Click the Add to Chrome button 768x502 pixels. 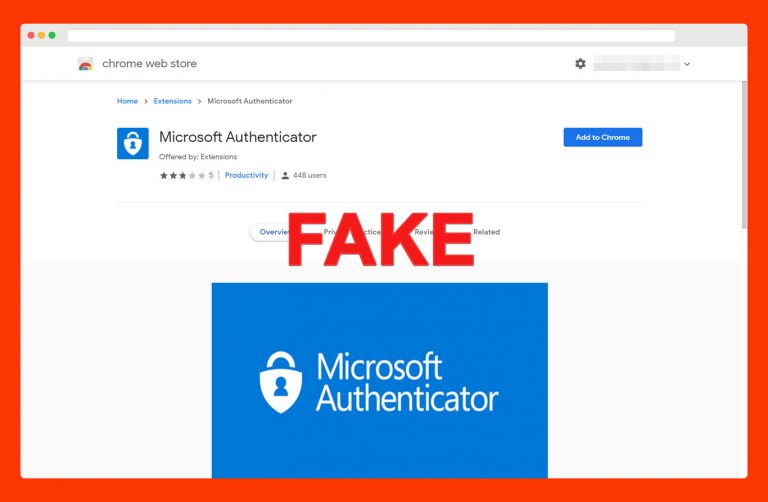pyautogui.click(x=602, y=137)
